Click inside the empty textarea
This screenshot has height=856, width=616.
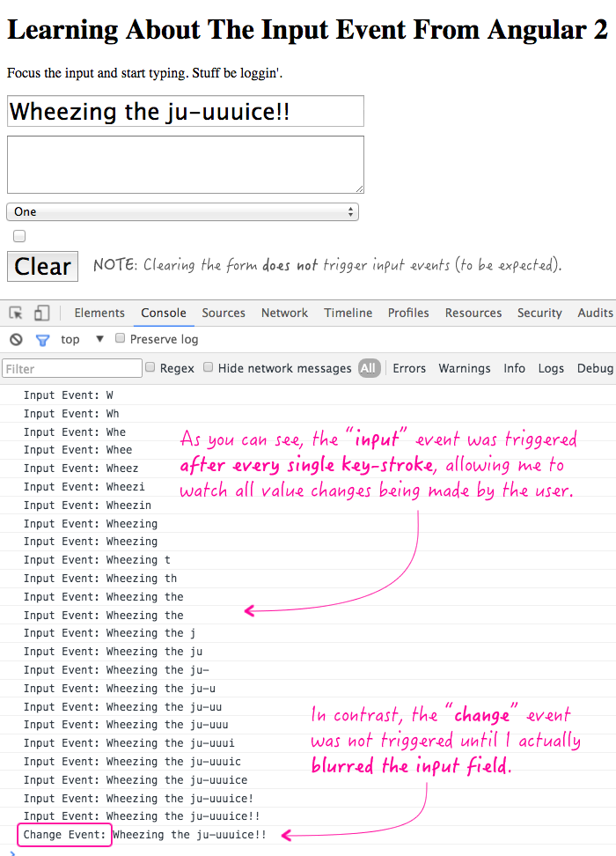tap(185, 165)
